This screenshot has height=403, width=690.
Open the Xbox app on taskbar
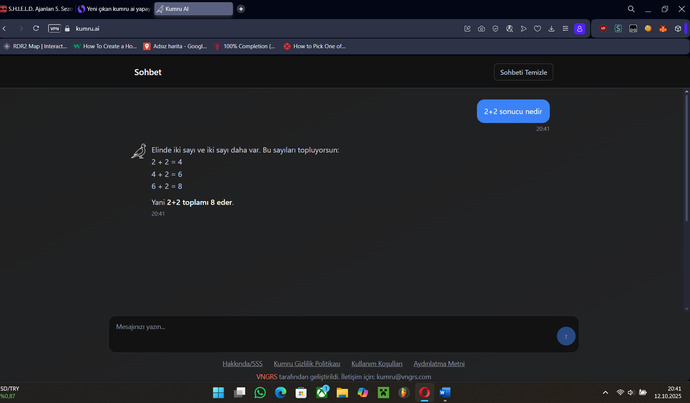click(322, 392)
